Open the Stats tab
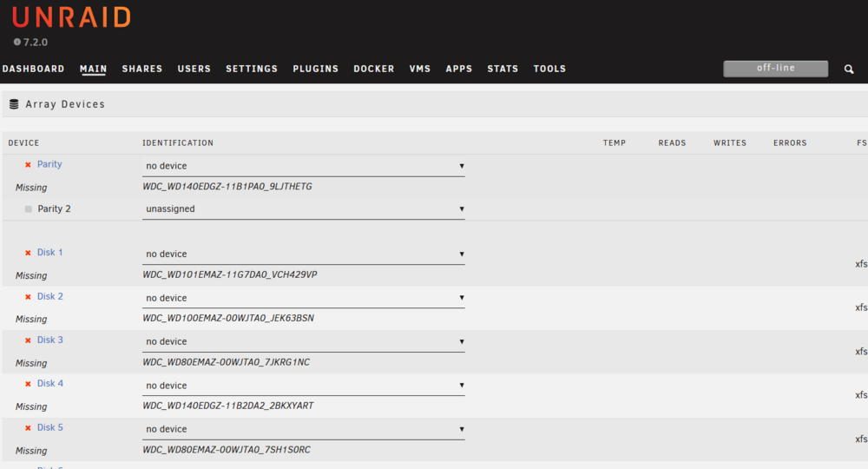Screen dimensions: 868x469 pos(503,69)
